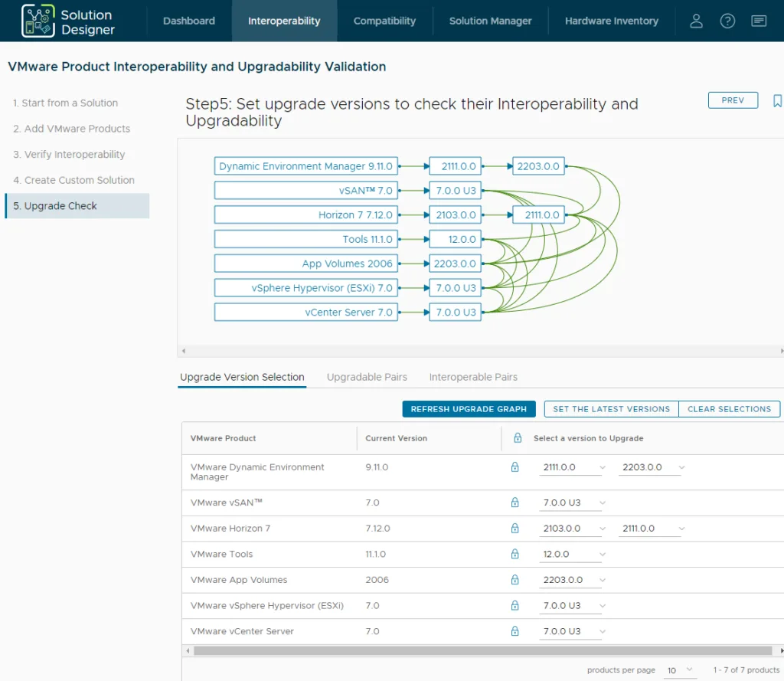784x681 pixels.
Task: Switch to Interoperable Pairs tab
Action: [x=473, y=377]
